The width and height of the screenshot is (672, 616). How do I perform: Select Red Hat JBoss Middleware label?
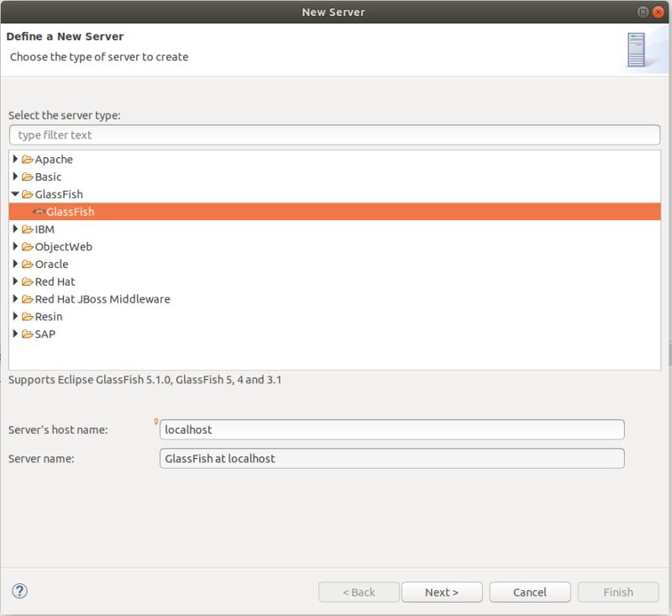(x=102, y=299)
